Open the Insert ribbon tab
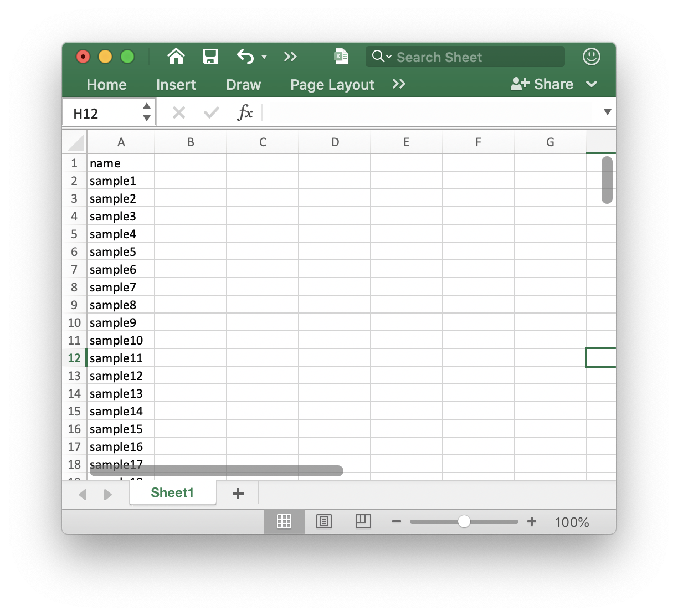The height and width of the screenshot is (616, 678). pos(176,85)
